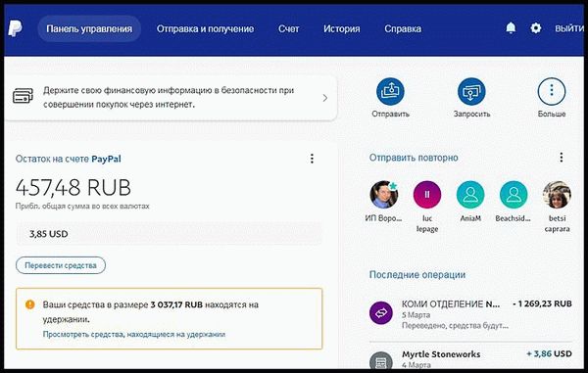Viewport: 588px width, 373px height.
Task: Open the security tip banner chevron
Action: coord(325,98)
